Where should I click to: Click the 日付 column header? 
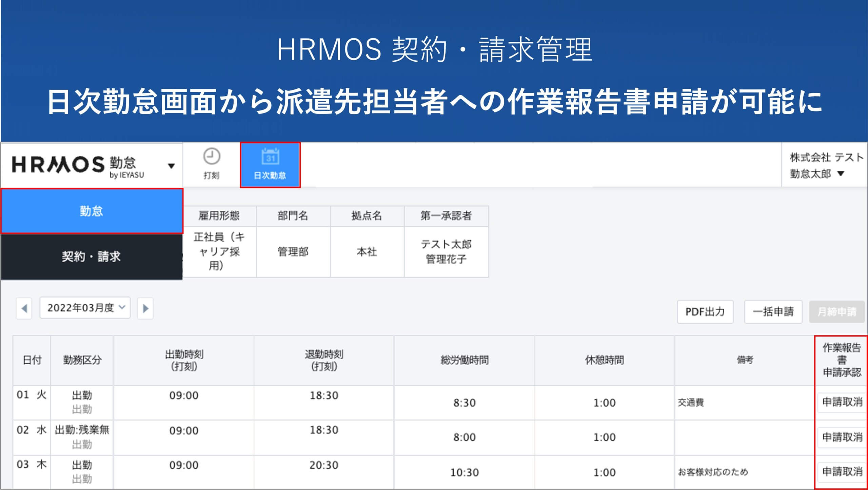(x=32, y=360)
